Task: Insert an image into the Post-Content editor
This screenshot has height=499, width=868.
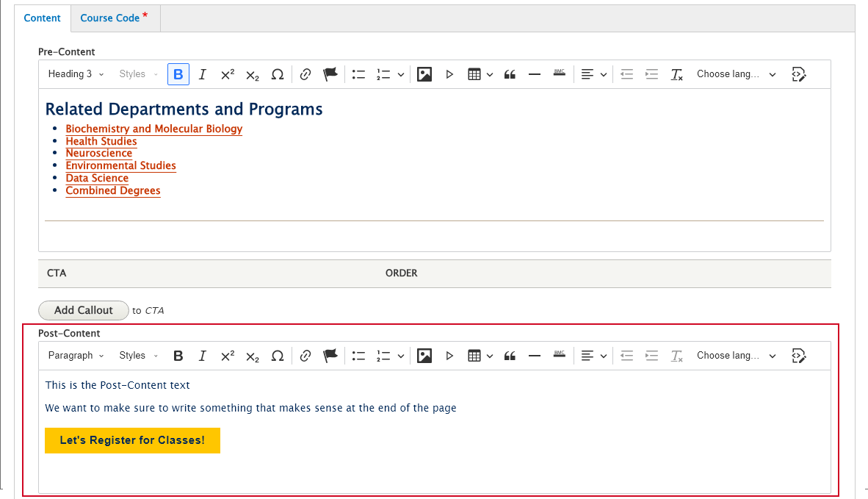Action: tap(424, 355)
